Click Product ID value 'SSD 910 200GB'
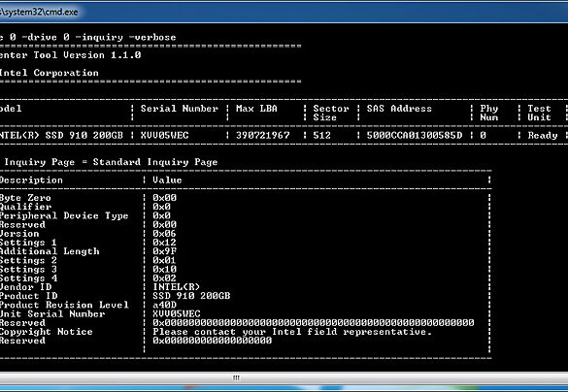Viewport: 568px width, 392px height. [191, 296]
